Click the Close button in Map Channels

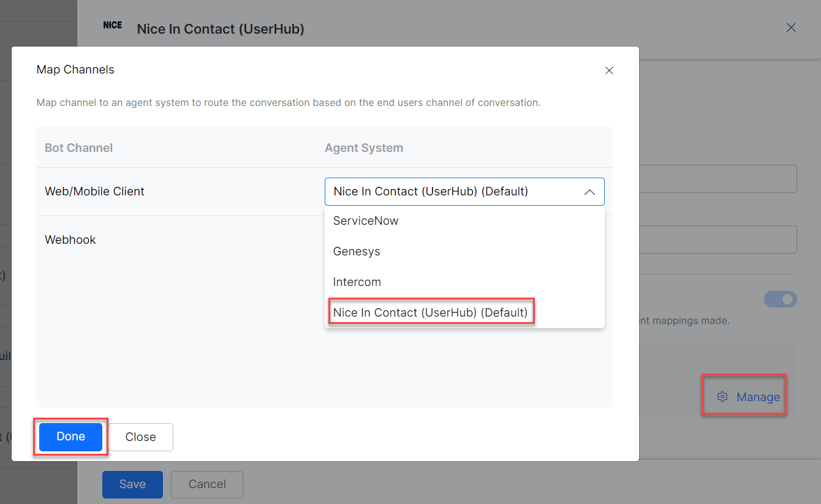[141, 437]
